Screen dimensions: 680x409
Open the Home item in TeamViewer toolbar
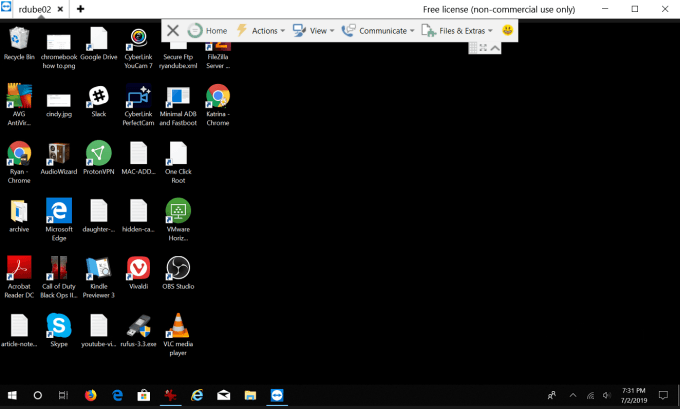[207, 30]
